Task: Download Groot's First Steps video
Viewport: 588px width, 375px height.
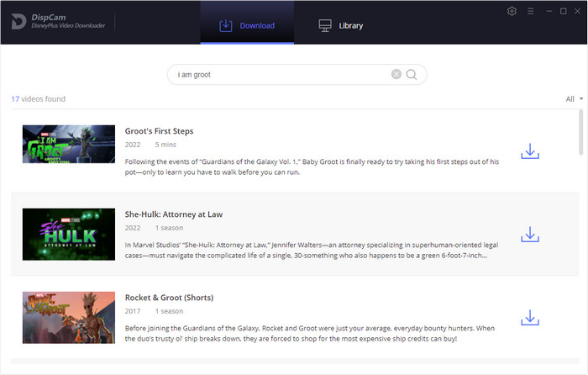Action: click(x=530, y=151)
